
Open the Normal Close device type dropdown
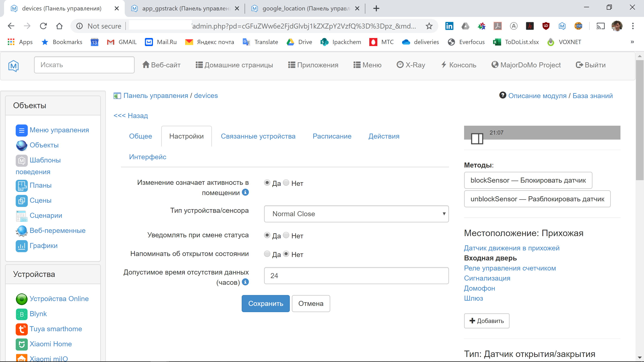pos(356,214)
